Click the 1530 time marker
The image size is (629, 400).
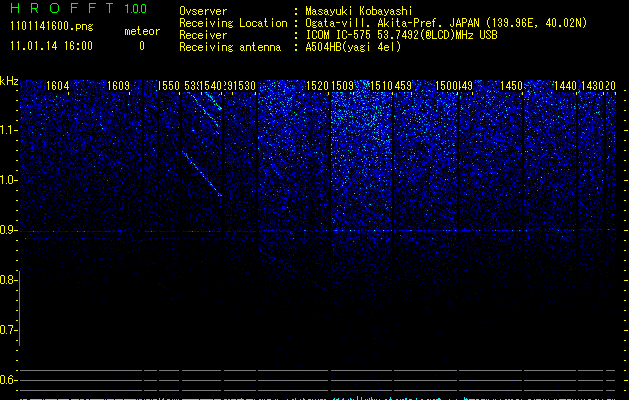[x=244, y=86]
